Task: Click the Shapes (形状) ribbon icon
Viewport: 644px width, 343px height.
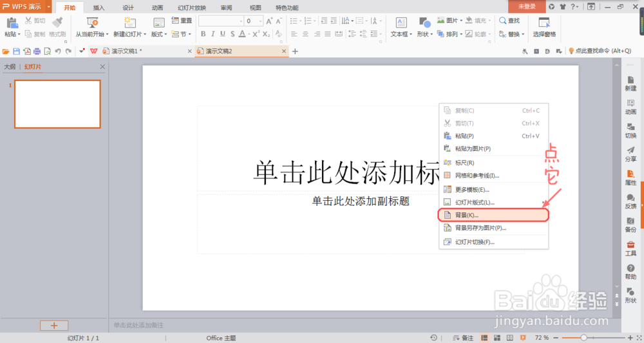Action: click(424, 22)
